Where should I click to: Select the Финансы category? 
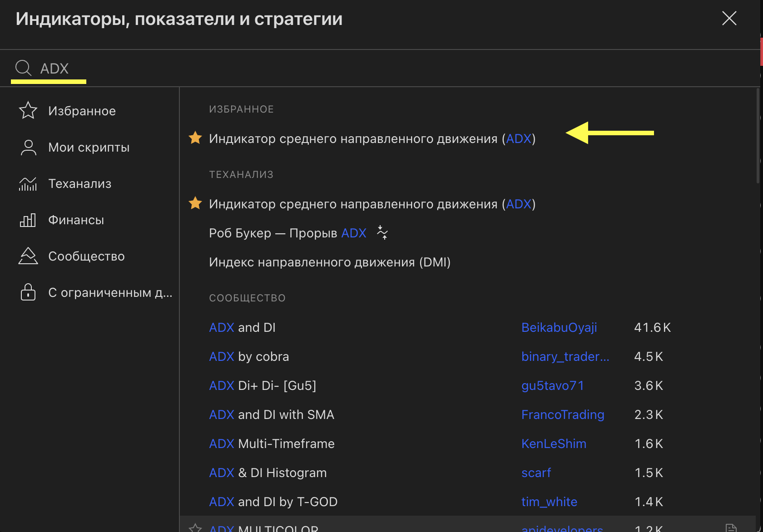coord(76,220)
